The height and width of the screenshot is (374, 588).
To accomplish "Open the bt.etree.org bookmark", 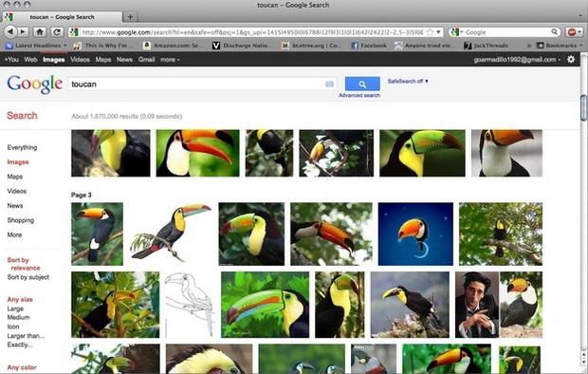I will pos(312,46).
